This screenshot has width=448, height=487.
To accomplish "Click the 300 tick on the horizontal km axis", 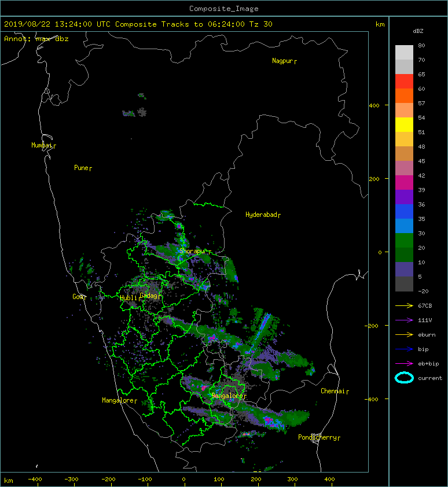I will coord(292,479).
